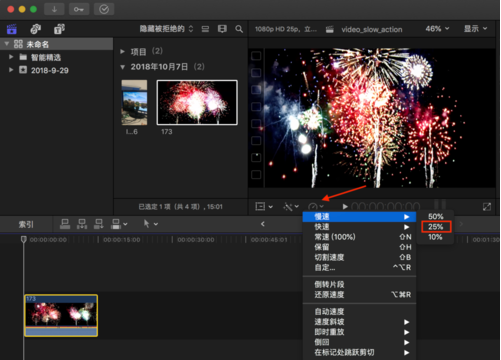Show background tasks checkmark button

(104, 9)
